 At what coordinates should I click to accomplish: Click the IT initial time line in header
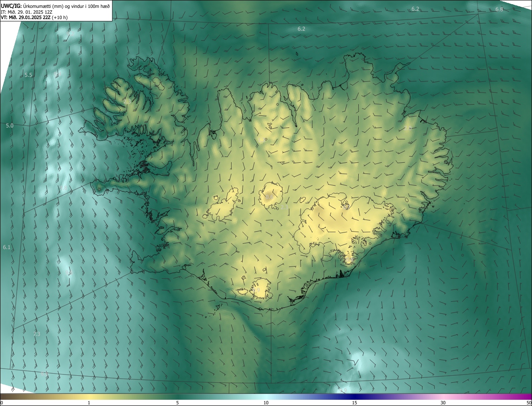coord(26,12)
